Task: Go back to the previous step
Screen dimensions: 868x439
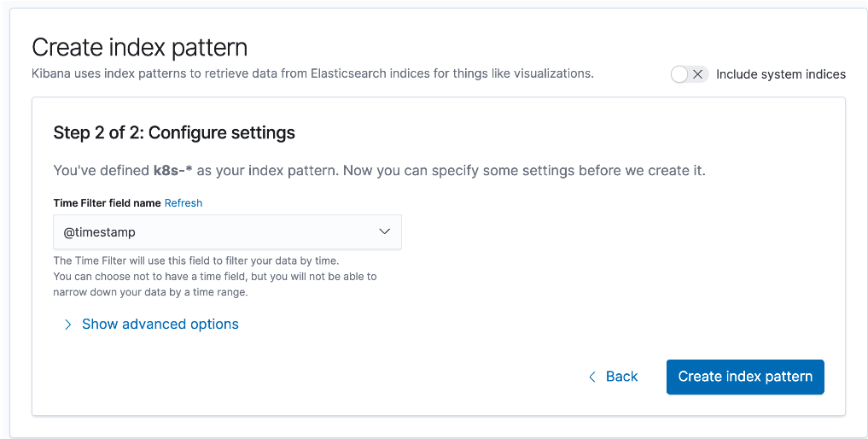Action: 613,377
